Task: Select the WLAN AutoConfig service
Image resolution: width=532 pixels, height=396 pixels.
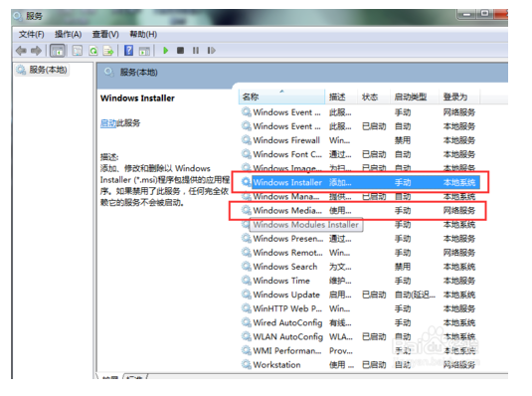Action: point(359,337)
